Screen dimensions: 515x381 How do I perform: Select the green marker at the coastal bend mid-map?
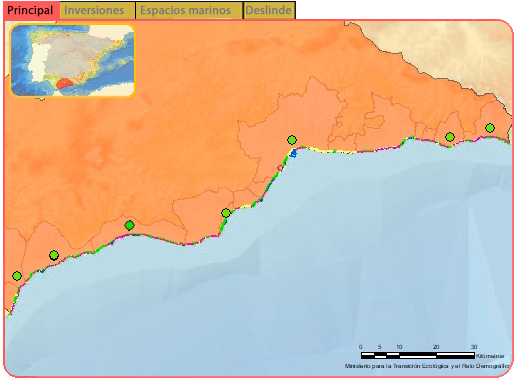pos(226,213)
